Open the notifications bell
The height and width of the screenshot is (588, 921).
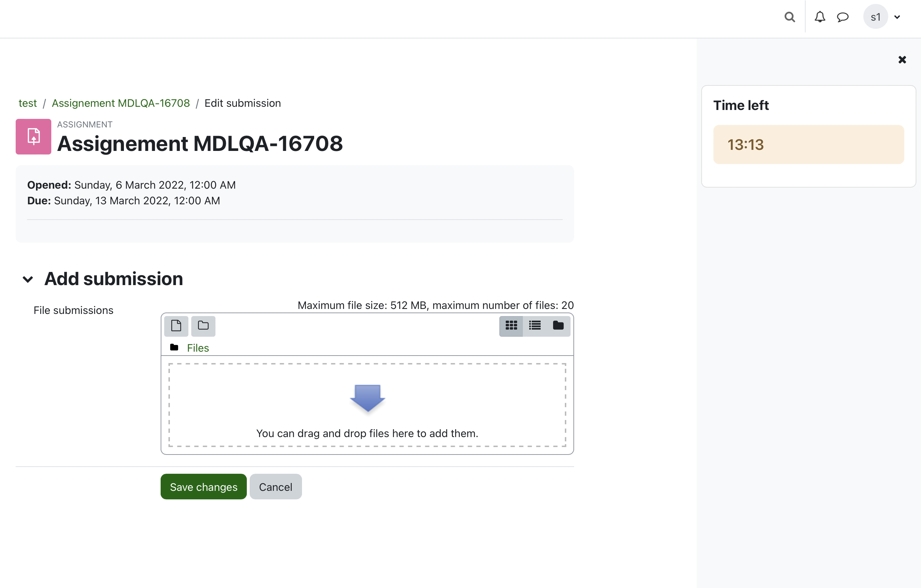tap(819, 17)
